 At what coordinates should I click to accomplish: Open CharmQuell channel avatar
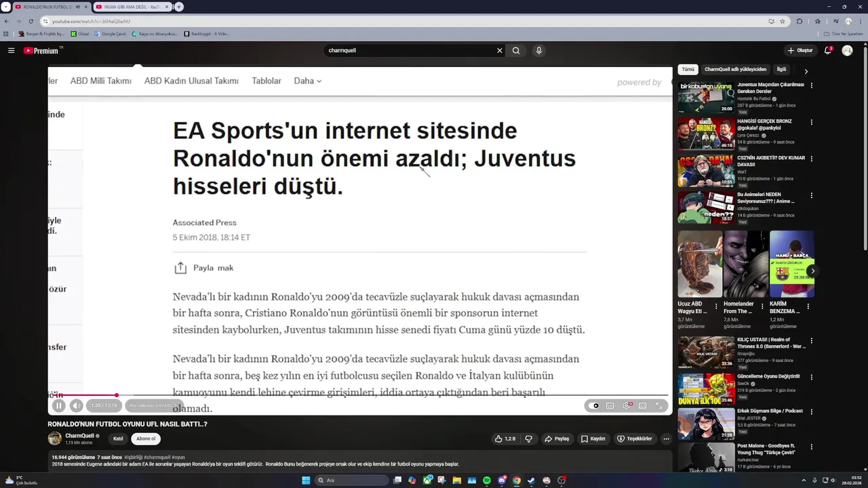click(x=54, y=439)
